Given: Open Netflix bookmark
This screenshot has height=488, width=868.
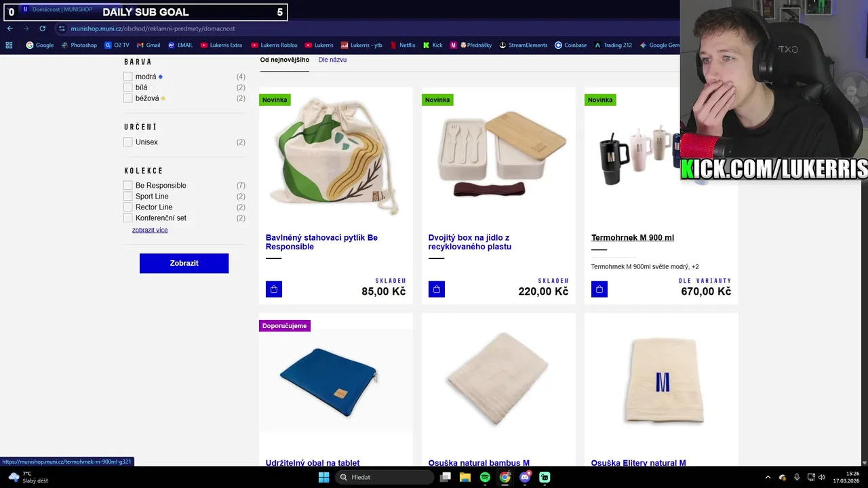Looking at the screenshot, I should point(403,45).
